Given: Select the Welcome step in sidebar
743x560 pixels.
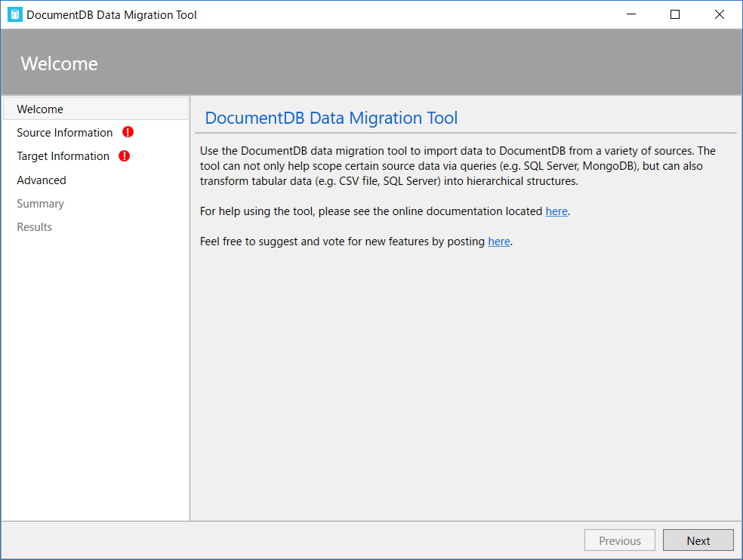Looking at the screenshot, I should click(96, 109).
